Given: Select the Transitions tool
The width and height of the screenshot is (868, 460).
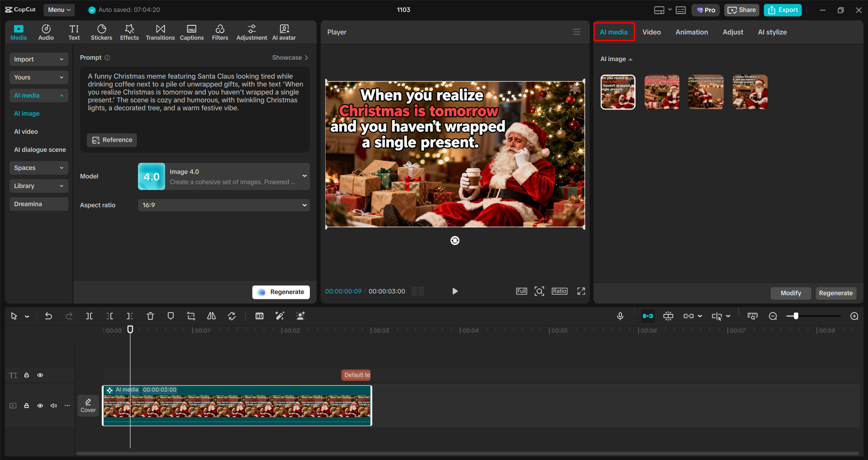Looking at the screenshot, I should (x=160, y=32).
